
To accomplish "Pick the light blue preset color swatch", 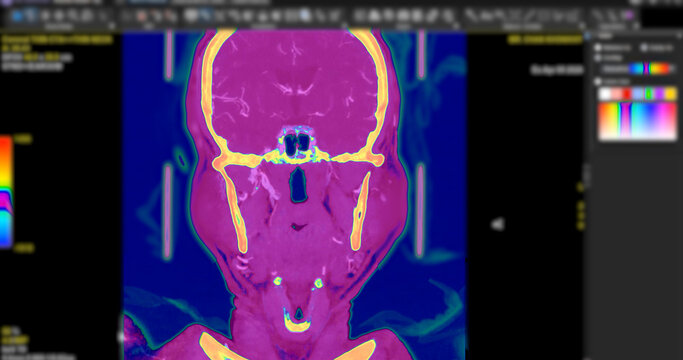I will (x=638, y=94).
